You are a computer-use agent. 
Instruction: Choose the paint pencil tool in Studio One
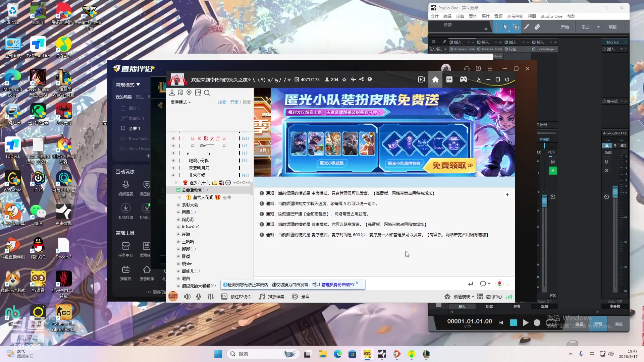527,27
